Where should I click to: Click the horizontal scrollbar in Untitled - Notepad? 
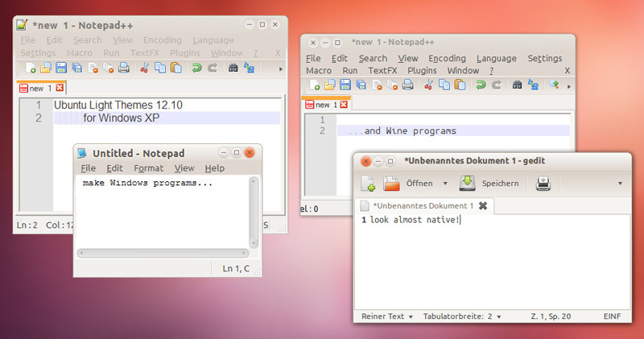163,253
